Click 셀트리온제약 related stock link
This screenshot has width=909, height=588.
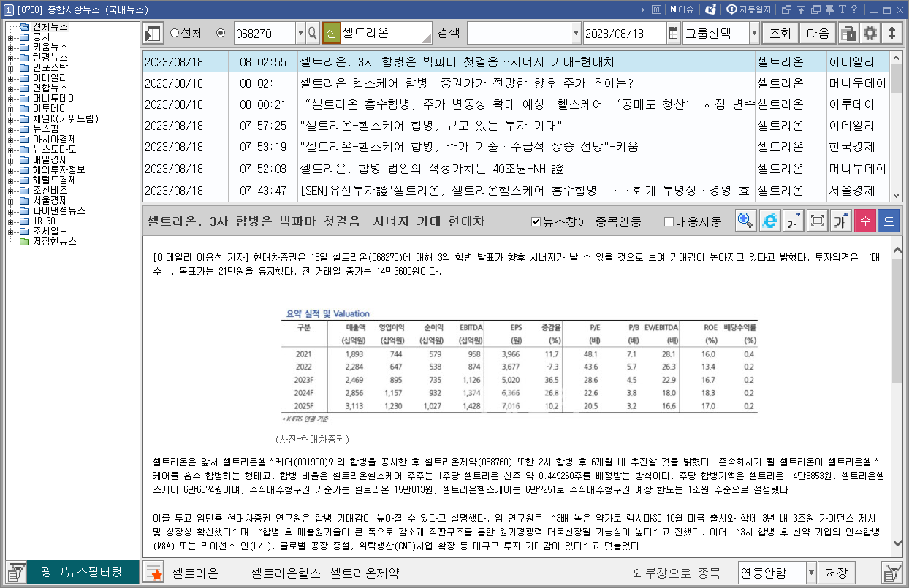tap(364, 573)
